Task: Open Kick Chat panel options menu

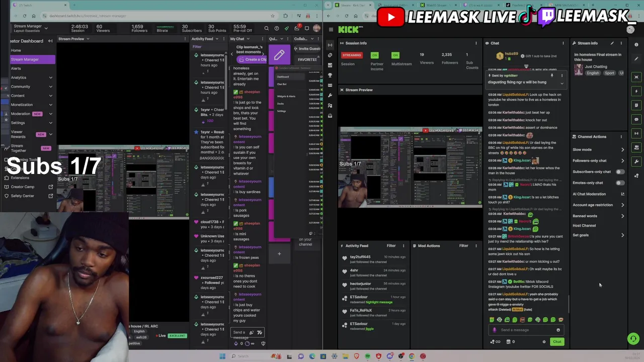Action: coord(563,43)
